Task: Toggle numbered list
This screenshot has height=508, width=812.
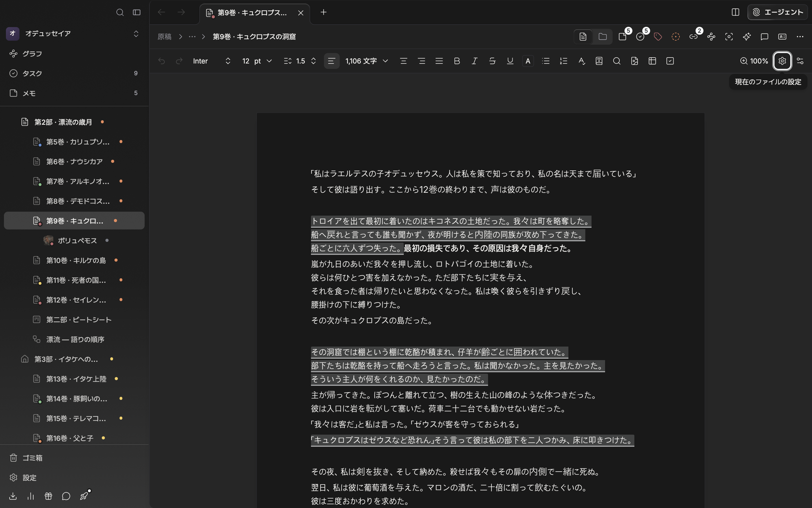Action: 564,61
